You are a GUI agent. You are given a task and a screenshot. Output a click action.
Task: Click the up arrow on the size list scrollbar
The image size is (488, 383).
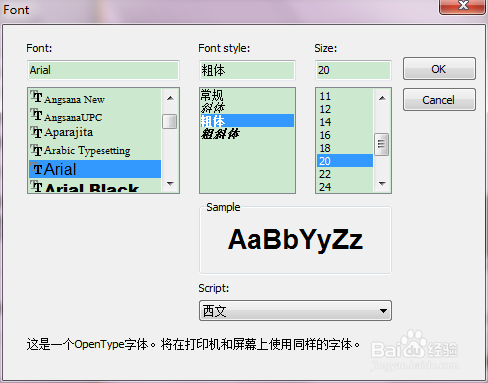[x=382, y=98]
